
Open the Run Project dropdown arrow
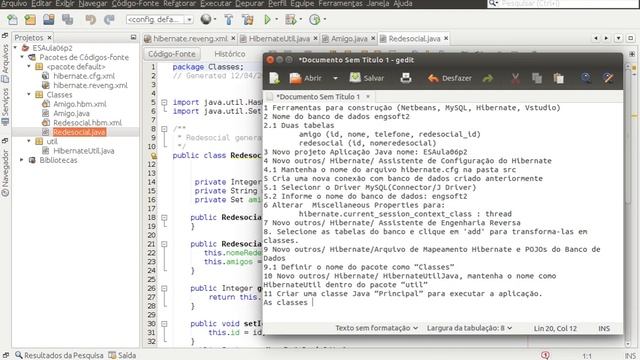pyautogui.click(x=277, y=19)
